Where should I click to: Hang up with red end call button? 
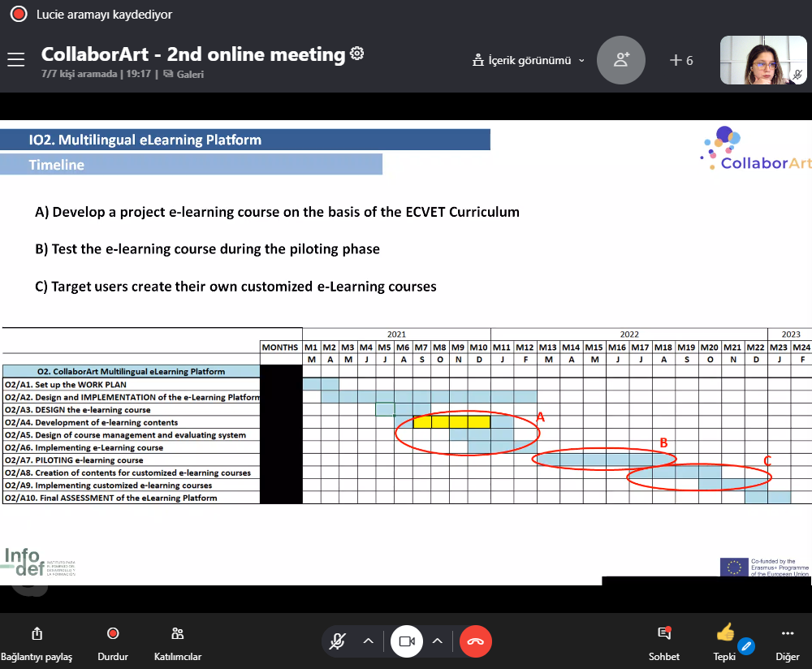[475, 641]
